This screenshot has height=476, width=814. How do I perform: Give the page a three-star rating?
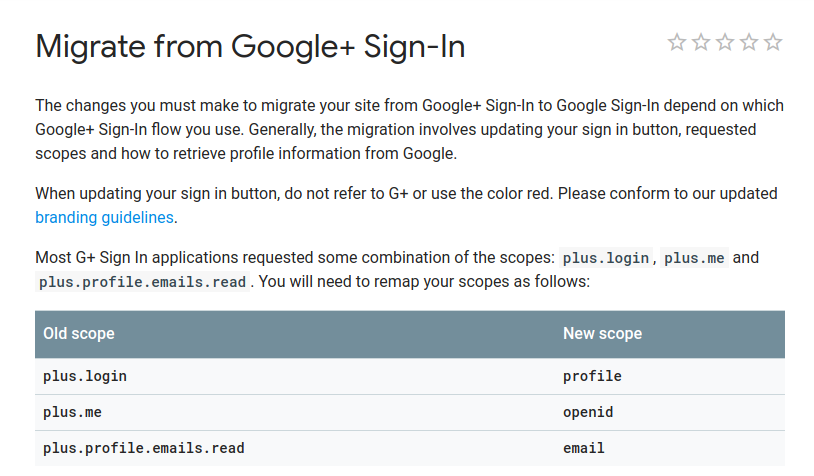(725, 42)
